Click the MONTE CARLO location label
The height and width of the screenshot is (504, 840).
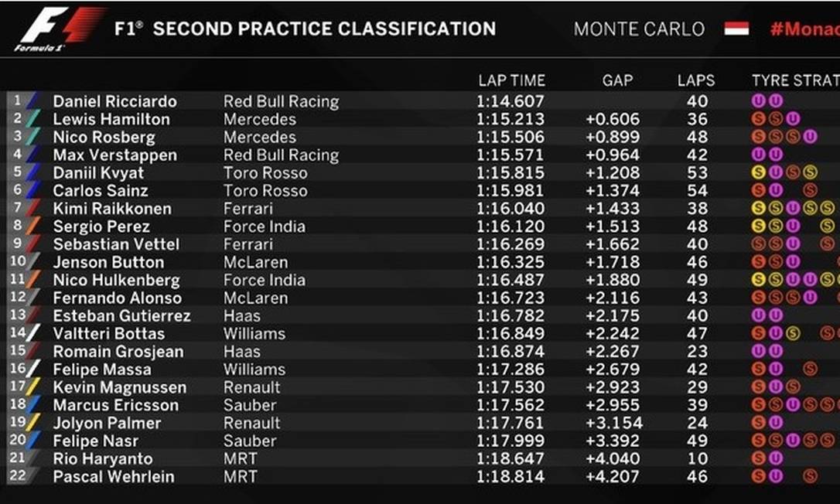click(639, 29)
